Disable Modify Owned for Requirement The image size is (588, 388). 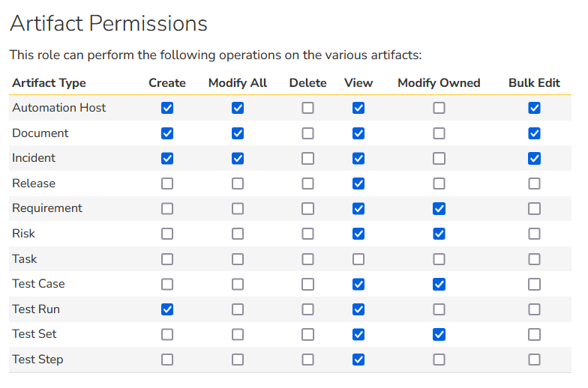[x=439, y=208]
